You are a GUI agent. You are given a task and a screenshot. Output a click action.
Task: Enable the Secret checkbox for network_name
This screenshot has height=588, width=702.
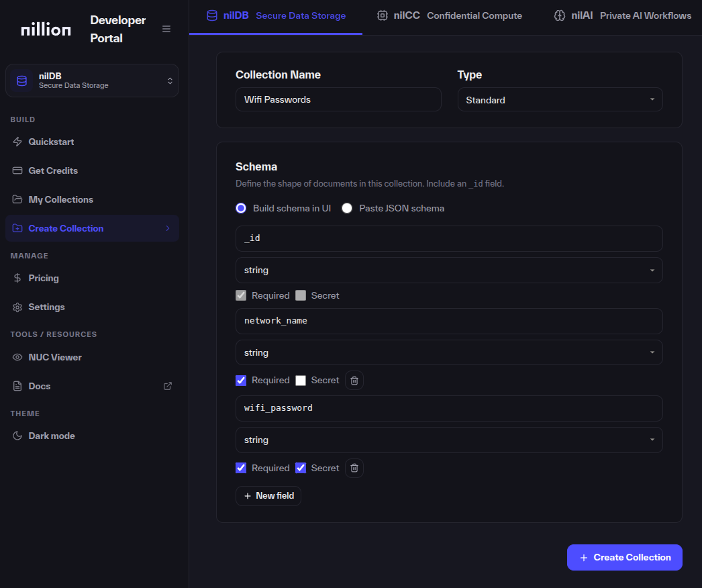pyautogui.click(x=301, y=380)
